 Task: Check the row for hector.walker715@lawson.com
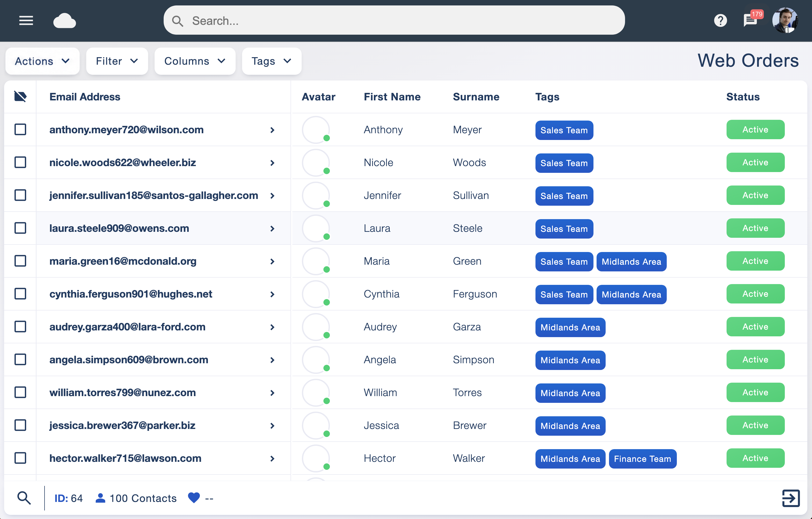point(20,458)
